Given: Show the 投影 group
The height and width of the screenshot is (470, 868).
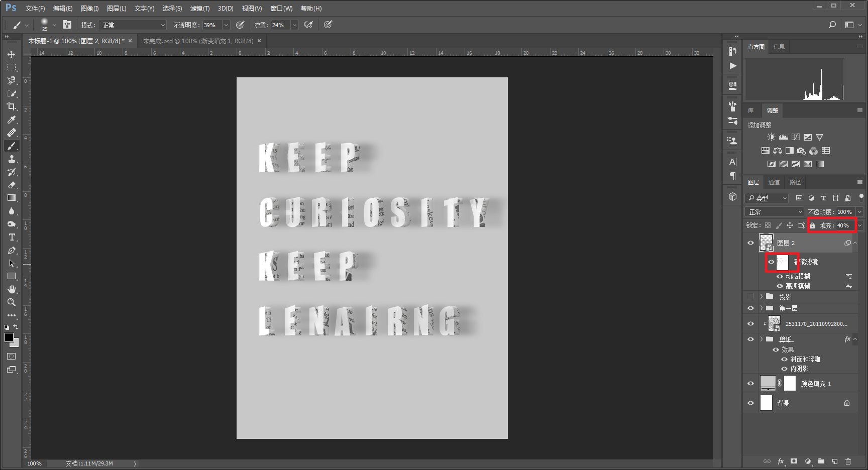Looking at the screenshot, I should [x=750, y=296].
